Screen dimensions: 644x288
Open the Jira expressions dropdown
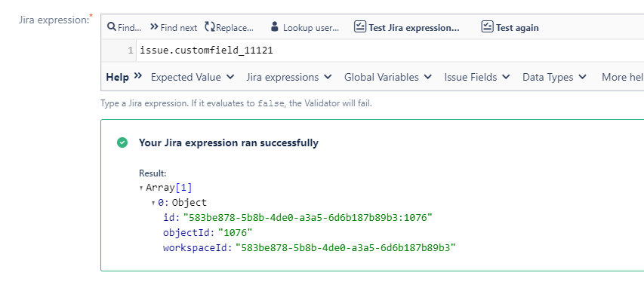tap(288, 77)
